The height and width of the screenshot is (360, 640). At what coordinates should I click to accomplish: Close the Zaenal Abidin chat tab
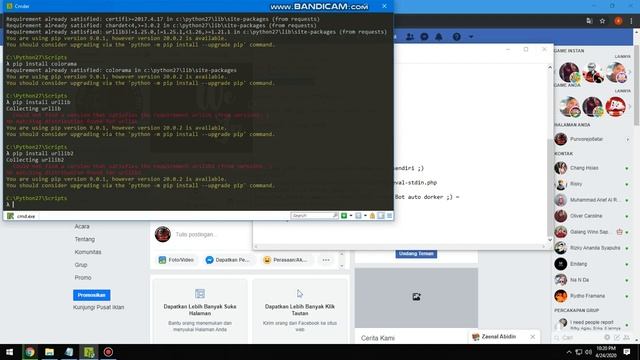coord(533,337)
